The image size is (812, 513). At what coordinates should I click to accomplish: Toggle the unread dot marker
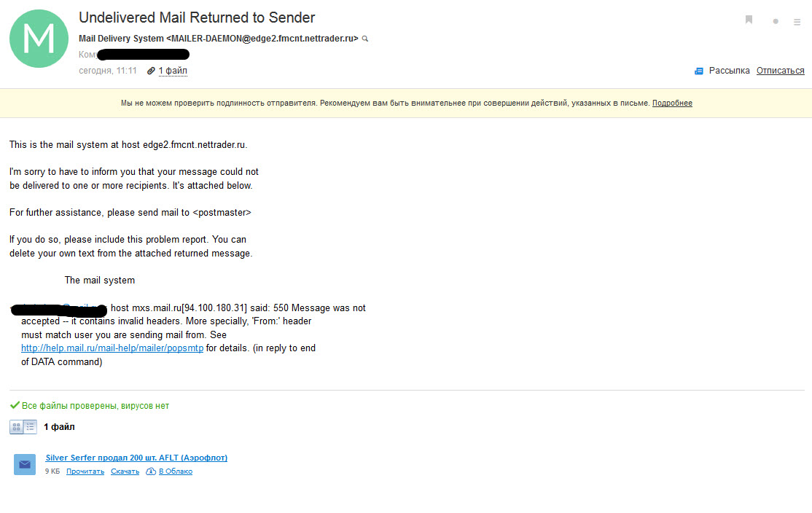(x=776, y=21)
